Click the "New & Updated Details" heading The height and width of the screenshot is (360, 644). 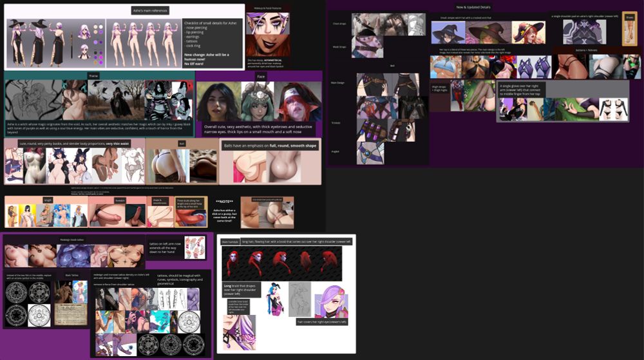pyautogui.click(x=473, y=7)
